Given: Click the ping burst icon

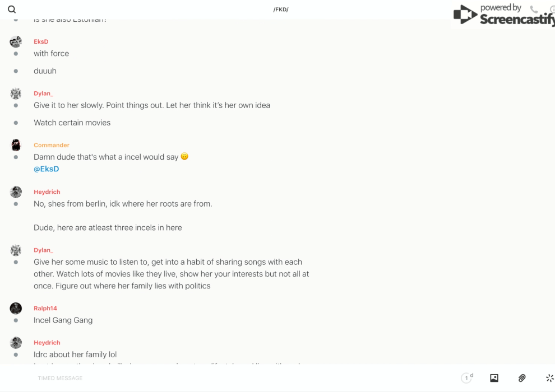Looking at the screenshot, I should [549, 378].
